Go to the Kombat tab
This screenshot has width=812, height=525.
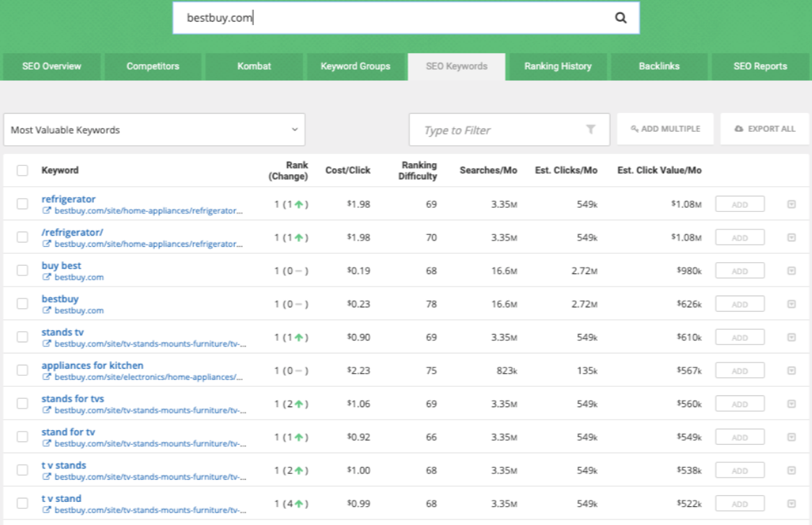[254, 66]
